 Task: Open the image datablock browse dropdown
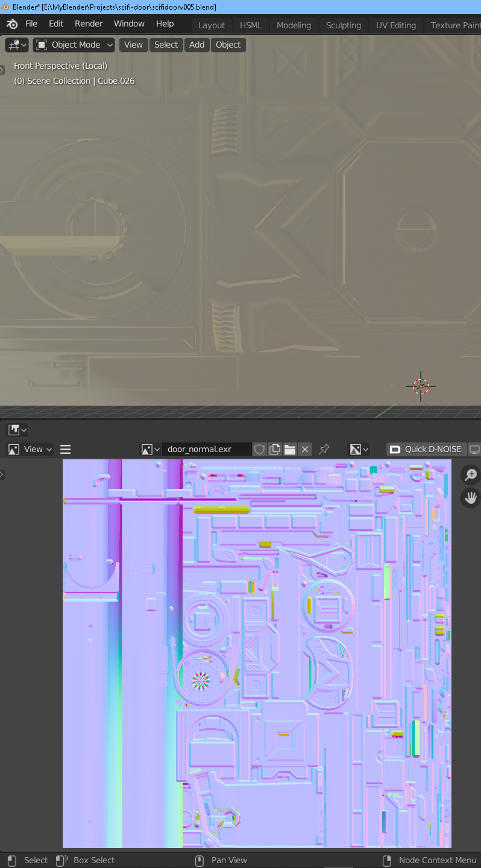pyautogui.click(x=150, y=449)
